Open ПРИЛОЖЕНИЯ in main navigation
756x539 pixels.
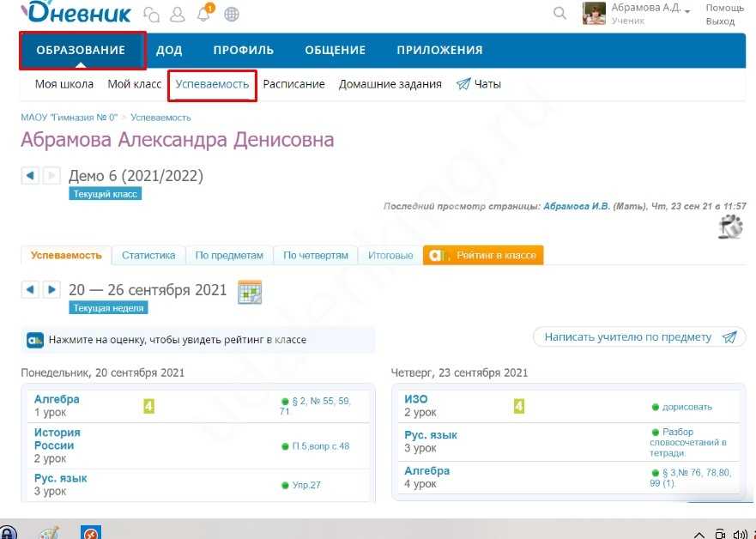coord(439,50)
